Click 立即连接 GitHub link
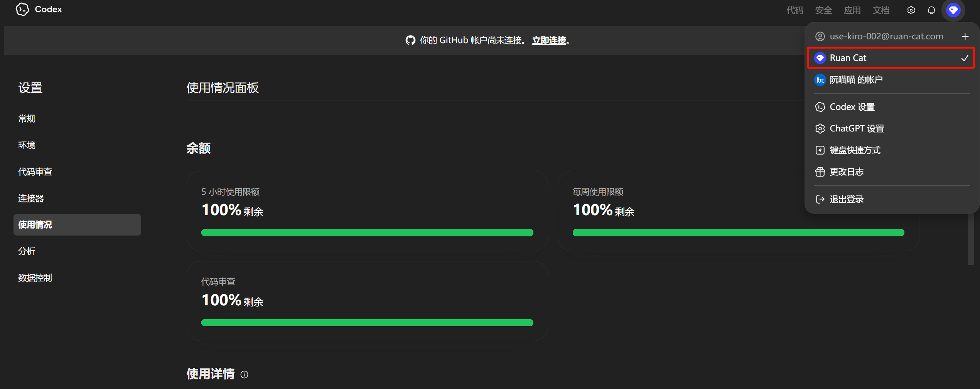980x389 pixels. pos(549,40)
